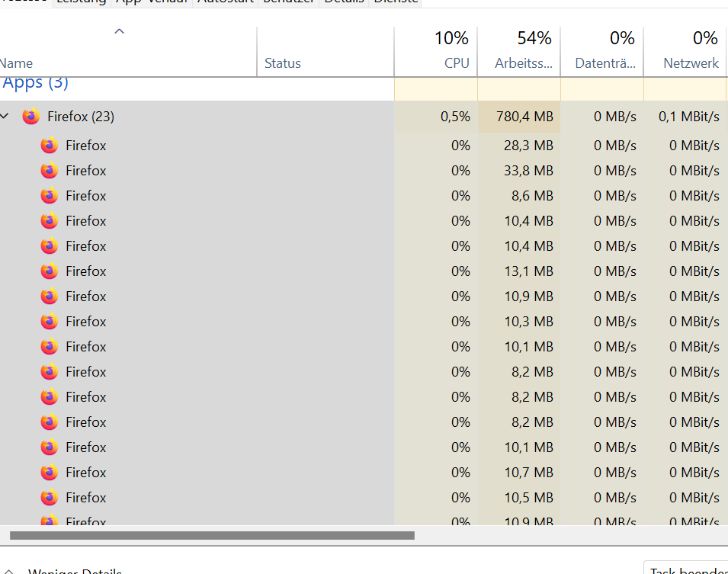Click the 0,5% CPU value
728x574 pixels.
point(455,116)
